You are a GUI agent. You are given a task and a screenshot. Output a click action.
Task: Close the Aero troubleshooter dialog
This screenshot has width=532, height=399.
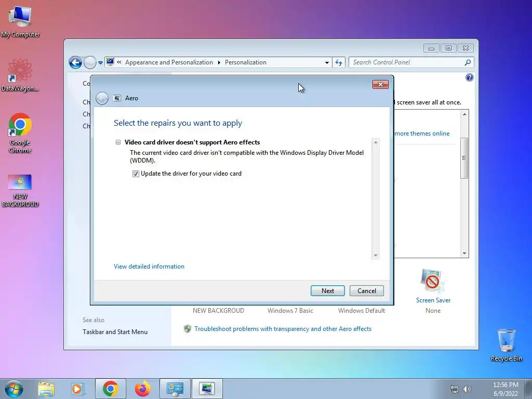tap(380, 85)
